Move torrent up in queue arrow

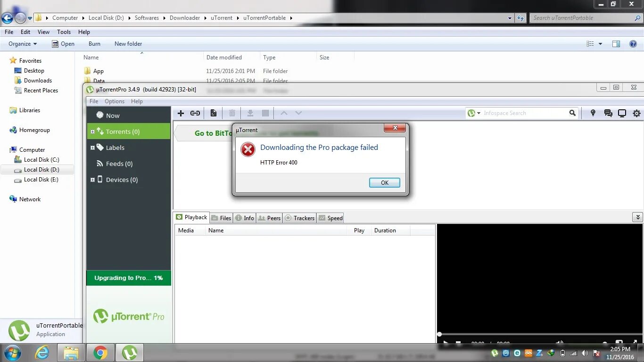[x=284, y=113]
